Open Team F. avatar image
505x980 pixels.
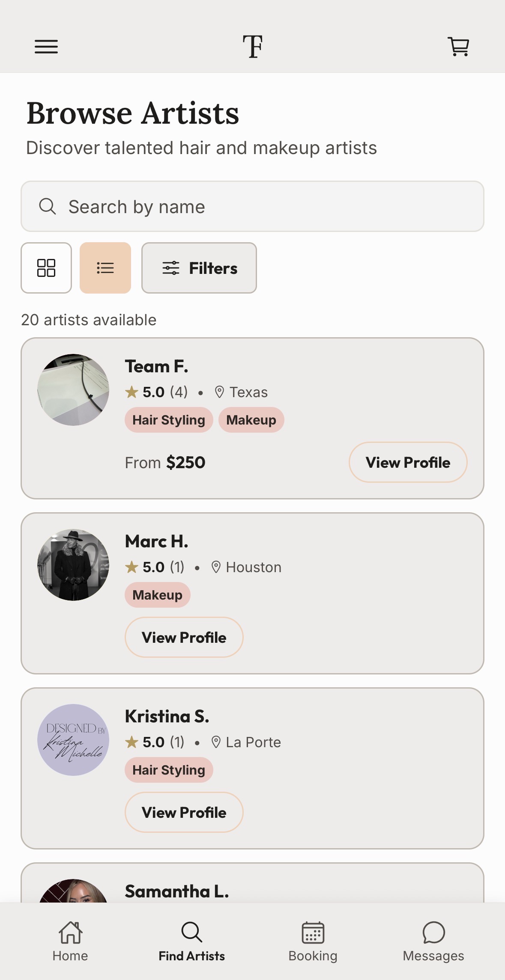73,390
